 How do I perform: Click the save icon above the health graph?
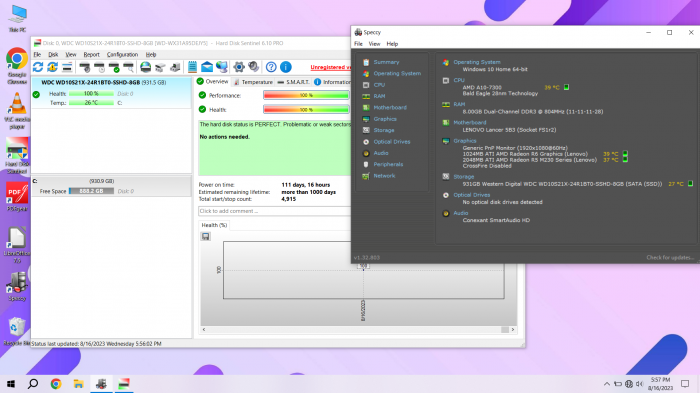coord(205,236)
